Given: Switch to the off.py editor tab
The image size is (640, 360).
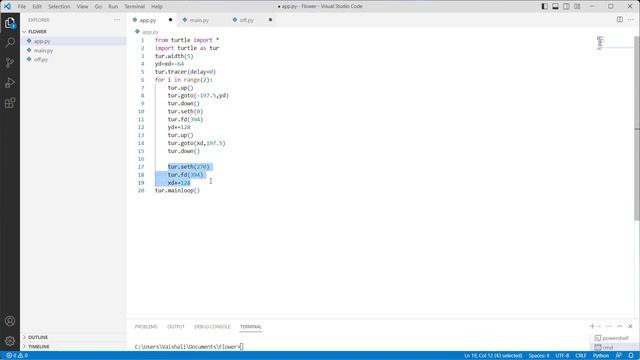Looking at the screenshot, I should (x=247, y=20).
